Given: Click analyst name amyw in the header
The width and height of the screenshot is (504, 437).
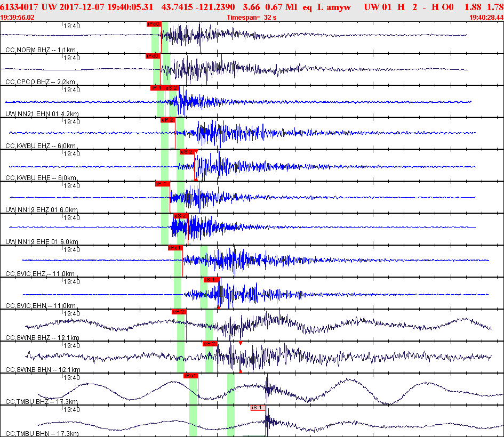Looking at the screenshot, I should (339, 7).
